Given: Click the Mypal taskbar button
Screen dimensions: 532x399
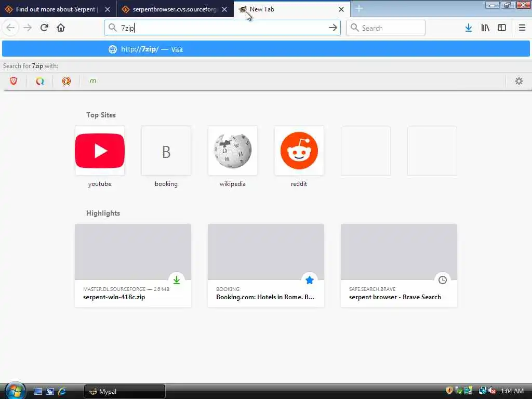Looking at the screenshot, I should pyautogui.click(x=125, y=392).
